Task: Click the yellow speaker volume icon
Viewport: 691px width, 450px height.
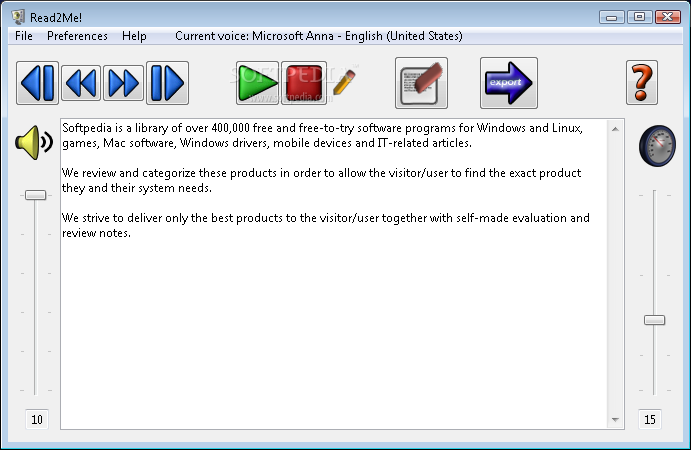Action: (x=34, y=142)
